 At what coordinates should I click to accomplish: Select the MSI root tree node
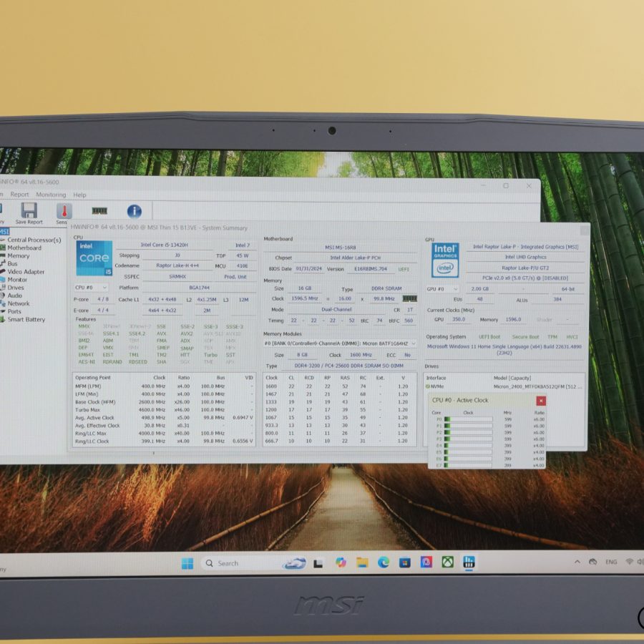tap(4, 232)
